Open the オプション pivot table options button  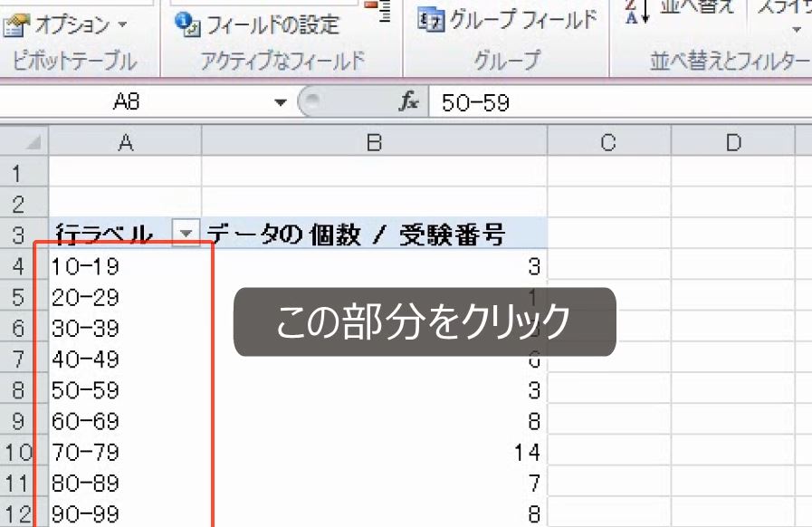tap(65, 24)
